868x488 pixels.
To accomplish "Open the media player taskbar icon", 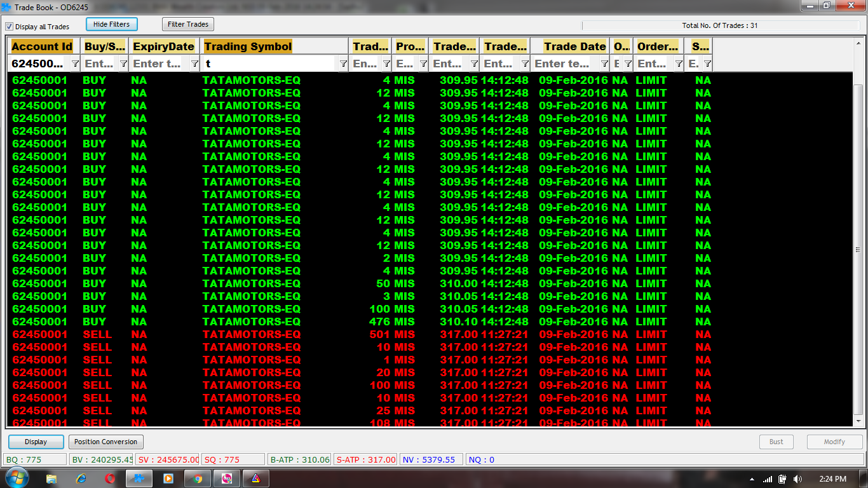I will pyautogui.click(x=168, y=478).
